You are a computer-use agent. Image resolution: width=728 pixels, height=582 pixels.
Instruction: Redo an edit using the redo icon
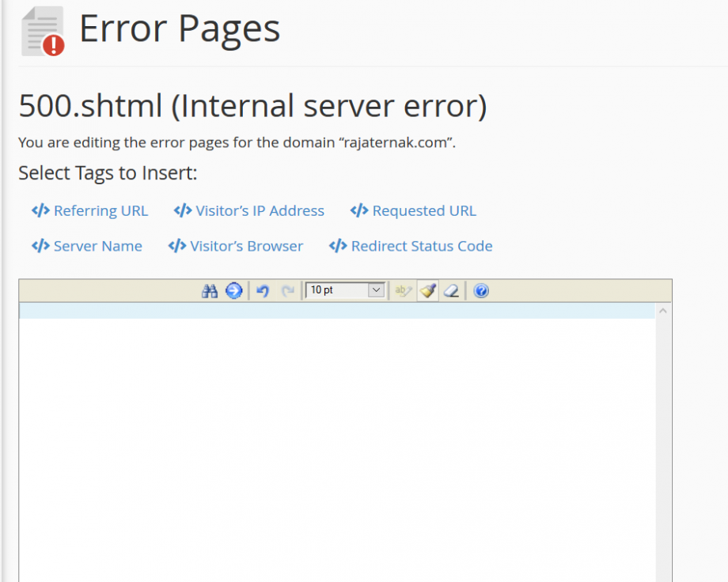(x=287, y=290)
